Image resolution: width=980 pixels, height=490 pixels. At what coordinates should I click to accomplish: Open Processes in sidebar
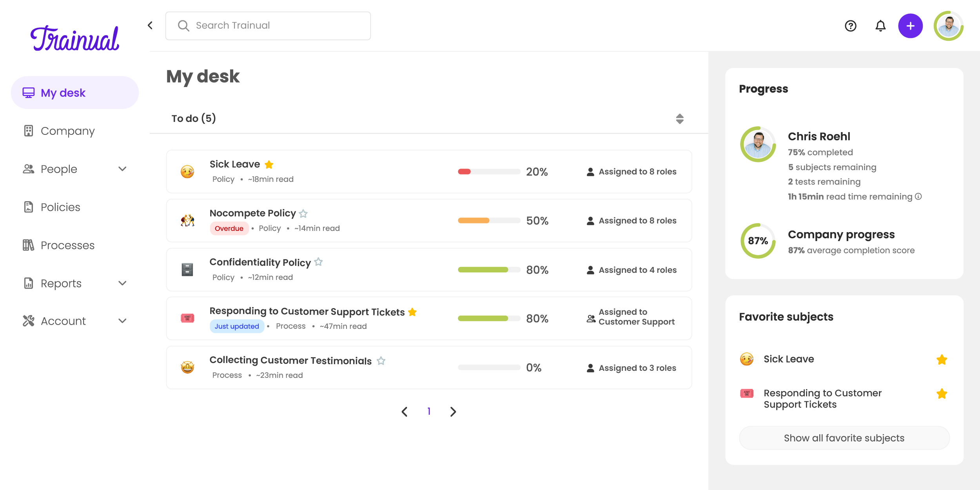click(67, 245)
